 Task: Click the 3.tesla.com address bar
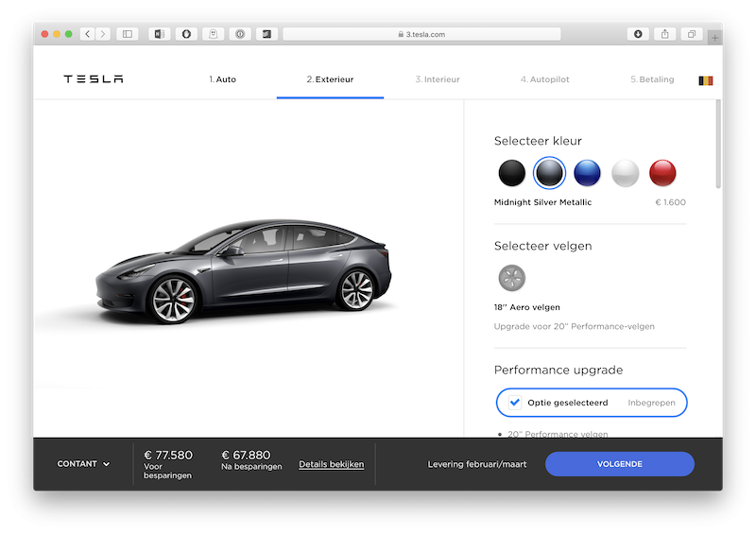pos(421,34)
